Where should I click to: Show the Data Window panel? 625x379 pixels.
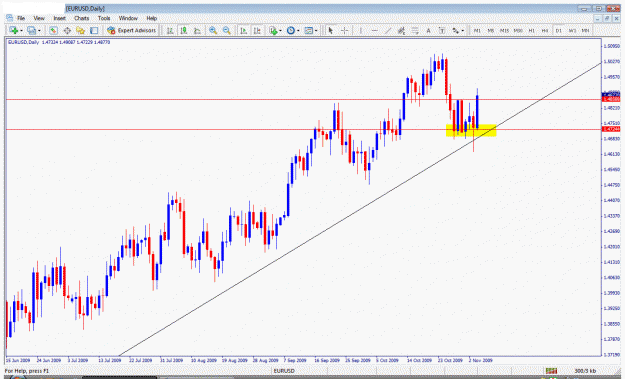[67, 30]
